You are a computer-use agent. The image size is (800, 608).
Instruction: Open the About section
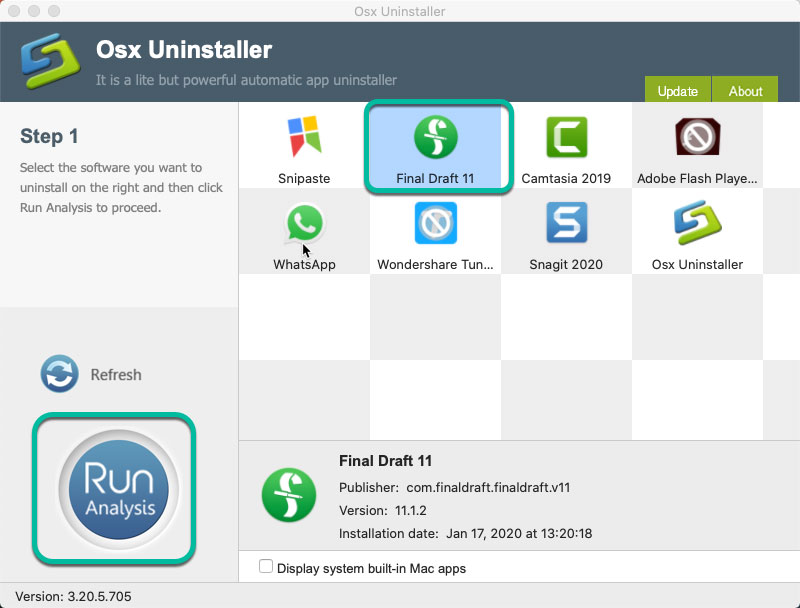click(744, 90)
